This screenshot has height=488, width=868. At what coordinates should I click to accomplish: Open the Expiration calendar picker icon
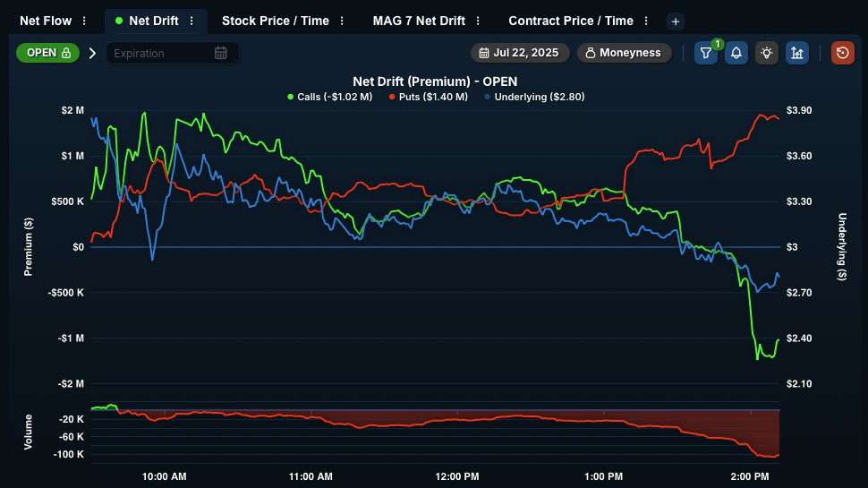coord(221,53)
